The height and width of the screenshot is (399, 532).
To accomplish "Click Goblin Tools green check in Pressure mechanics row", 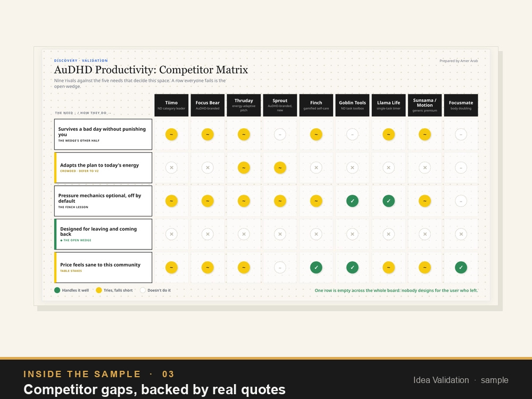I will click(x=352, y=201).
